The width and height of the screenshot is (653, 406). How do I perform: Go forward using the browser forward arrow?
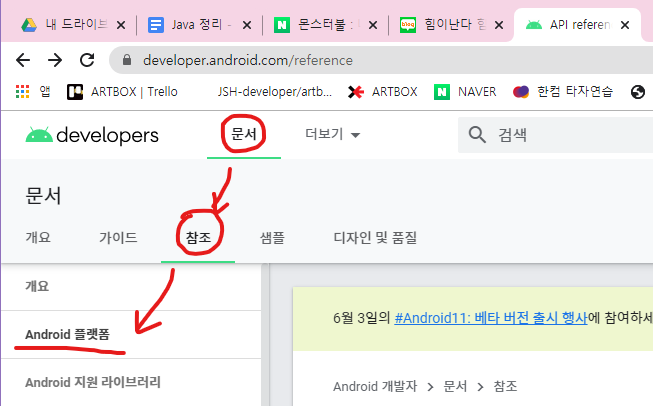pos(55,60)
